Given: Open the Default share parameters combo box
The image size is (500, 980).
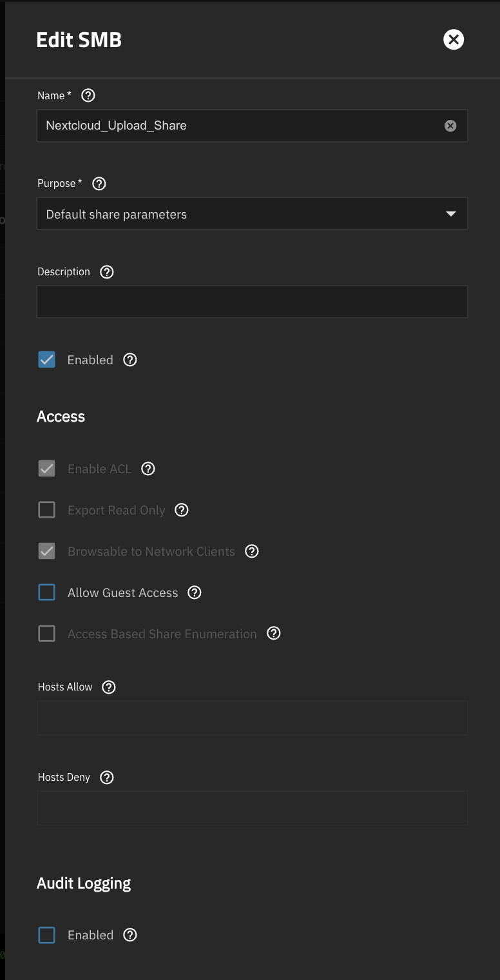Looking at the screenshot, I should [252, 214].
